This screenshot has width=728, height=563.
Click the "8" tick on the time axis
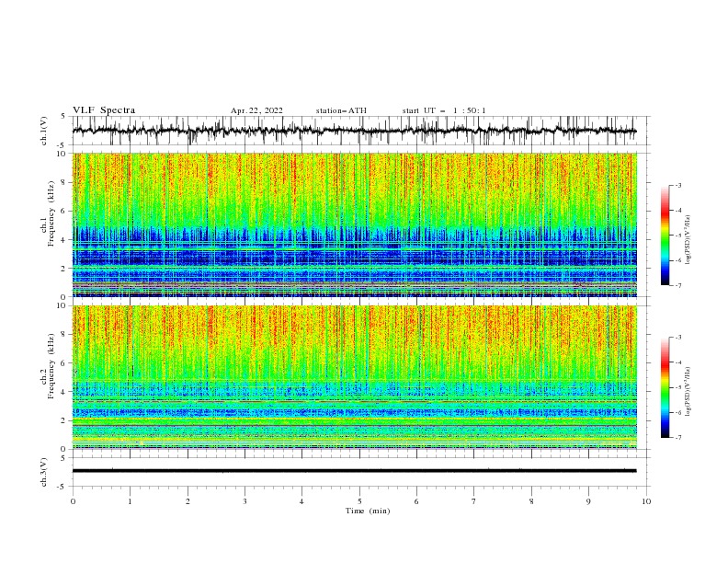[531, 501]
